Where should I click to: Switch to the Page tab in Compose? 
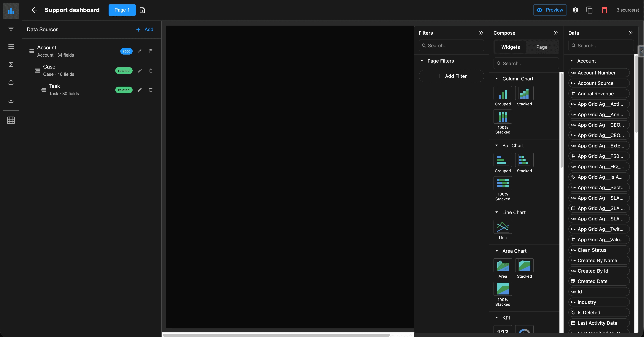coord(542,47)
